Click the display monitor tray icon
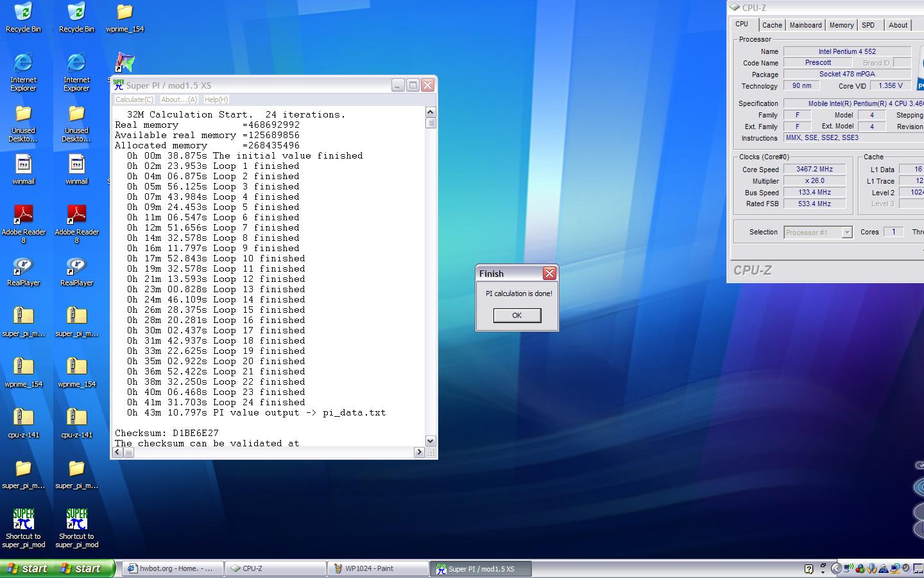 918,568
